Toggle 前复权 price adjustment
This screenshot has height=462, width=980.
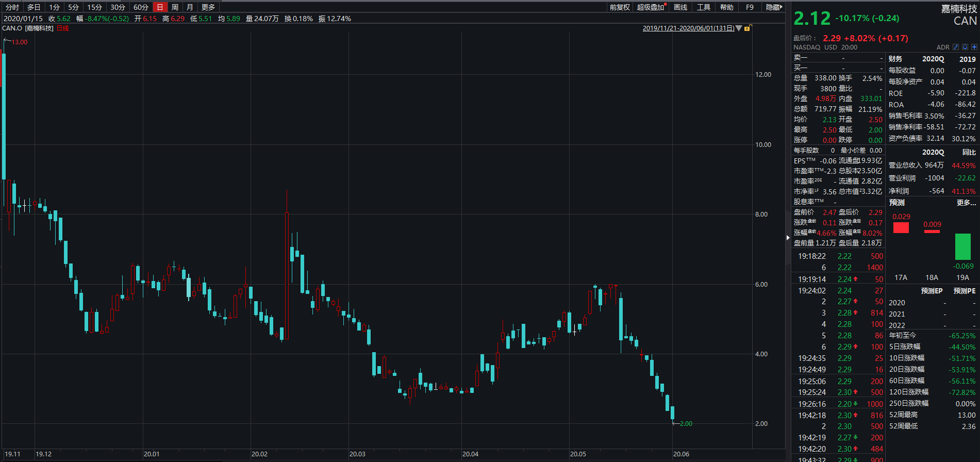pyautogui.click(x=620, y=7)
